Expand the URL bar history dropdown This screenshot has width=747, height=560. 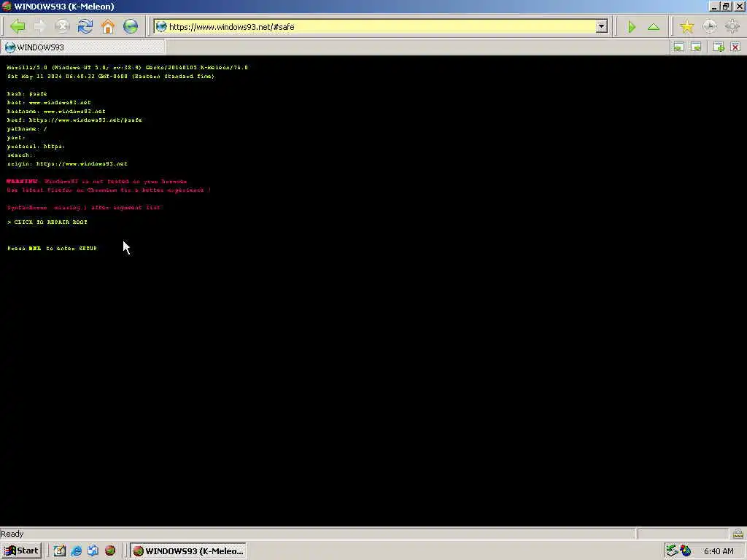pos(602,27)
